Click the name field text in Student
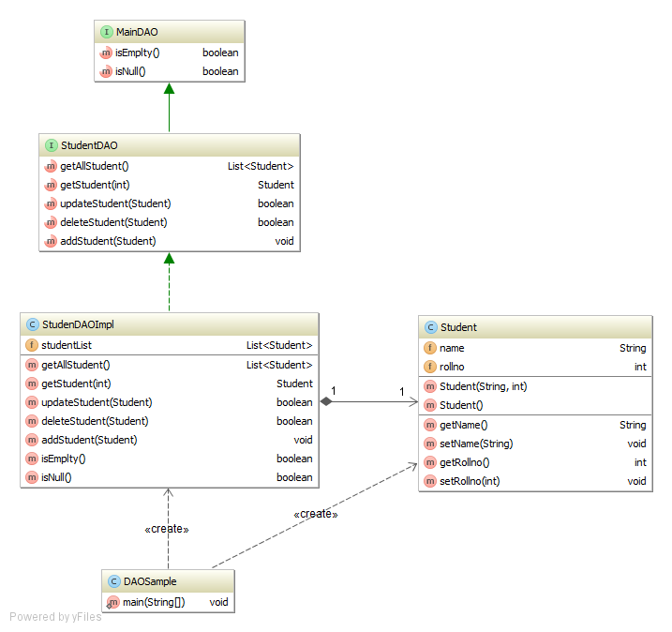The height and width of the screenshot is (632, 672). [452, 348]
